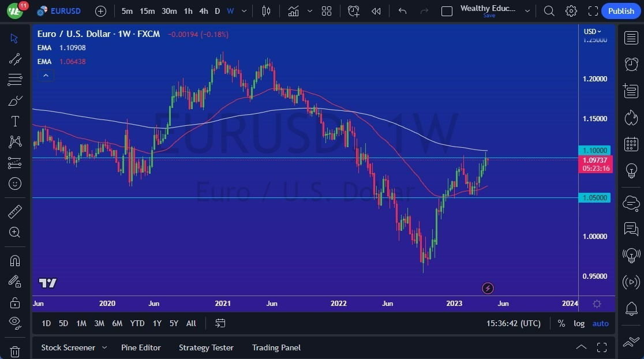
Task: Click the Publish button
Action: click(x=621, y=11)
